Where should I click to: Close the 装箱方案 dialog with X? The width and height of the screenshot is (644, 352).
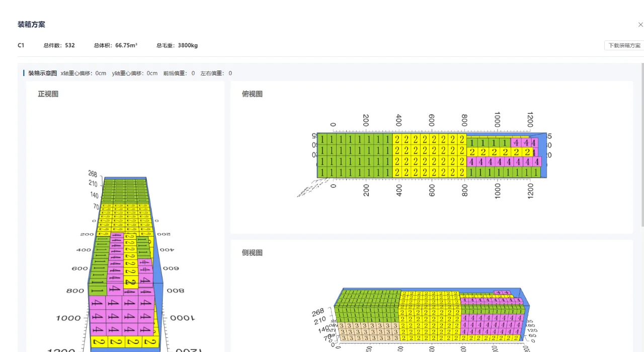pos(640,25)
